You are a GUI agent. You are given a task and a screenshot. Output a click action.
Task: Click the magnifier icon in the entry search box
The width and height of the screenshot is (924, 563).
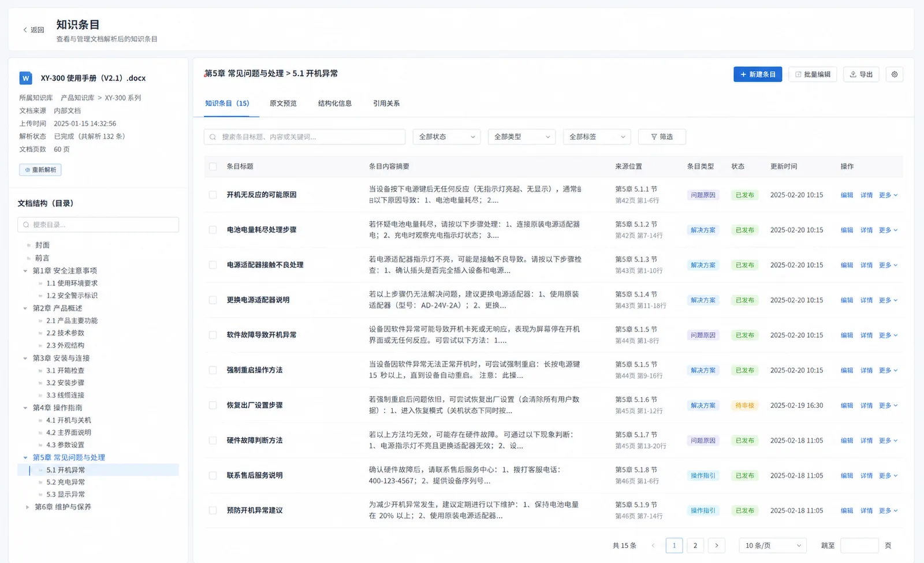213,137
